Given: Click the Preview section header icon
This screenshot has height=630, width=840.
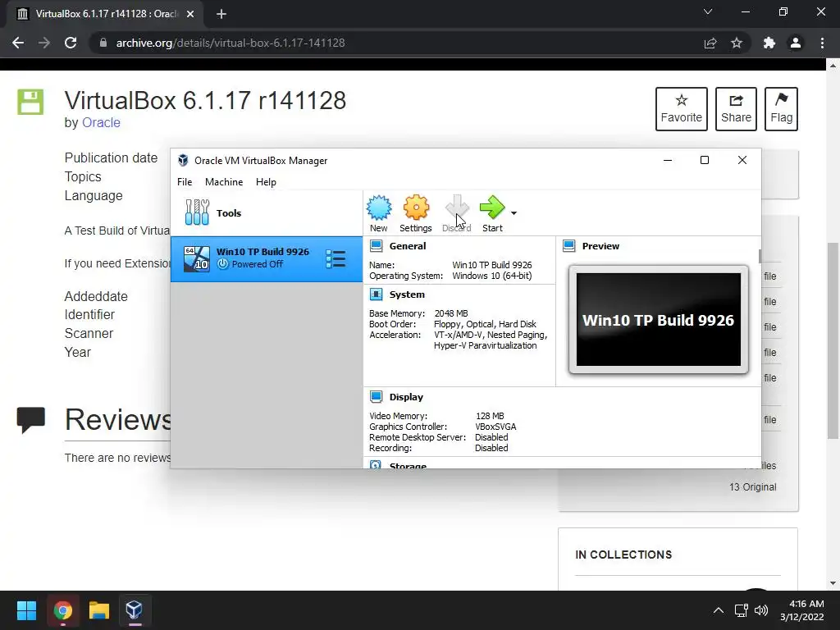Looking at the screenshot, I should pyautogui.click(x=569, y=246).
